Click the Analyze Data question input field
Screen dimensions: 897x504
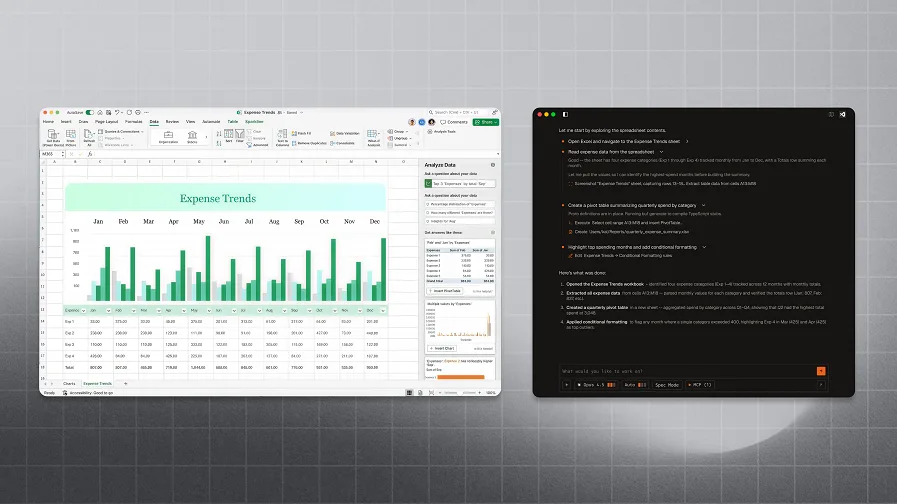point(460,184)
